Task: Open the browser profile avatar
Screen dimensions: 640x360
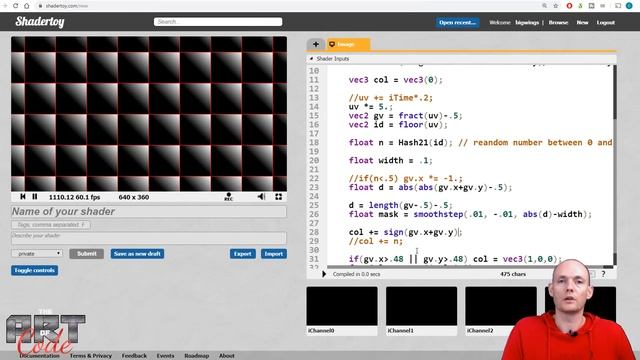Action: [x=629, y=6]
